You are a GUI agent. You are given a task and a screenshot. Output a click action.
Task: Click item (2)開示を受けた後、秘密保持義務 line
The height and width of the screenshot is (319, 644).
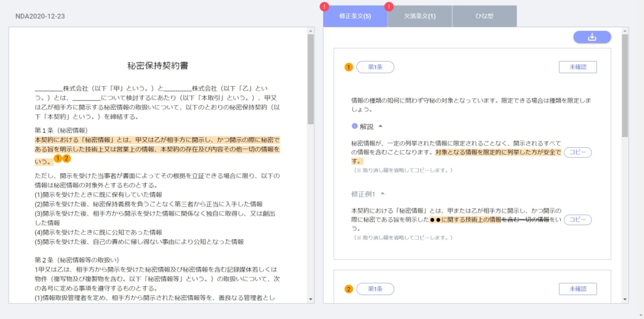148,204
